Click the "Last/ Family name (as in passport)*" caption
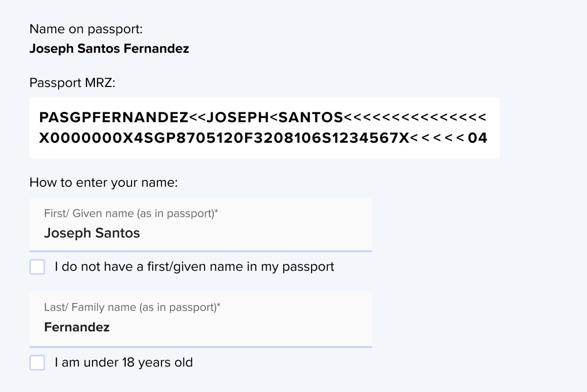Viewport: 587px width, 392px height. [132, 307]
